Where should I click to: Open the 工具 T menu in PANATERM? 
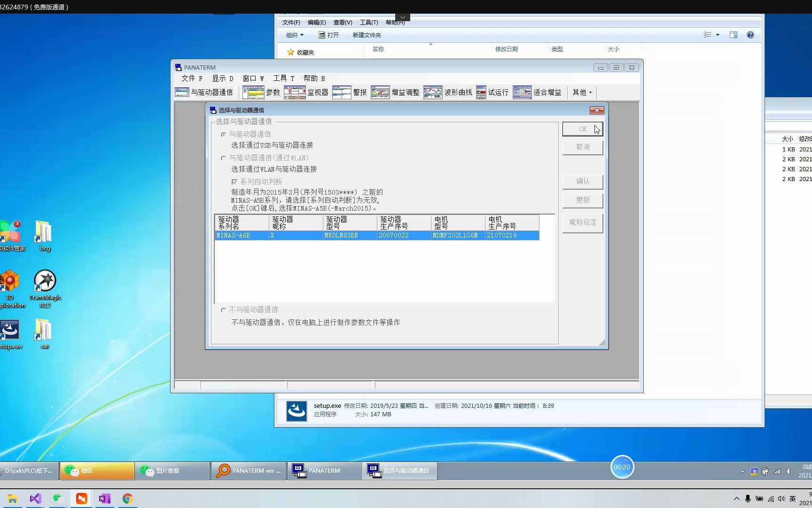(283, 79)
